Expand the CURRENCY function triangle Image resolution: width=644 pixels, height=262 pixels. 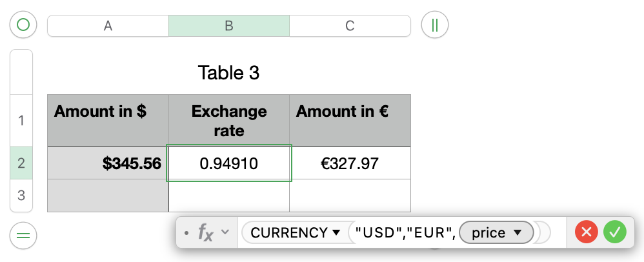[336, 233]
